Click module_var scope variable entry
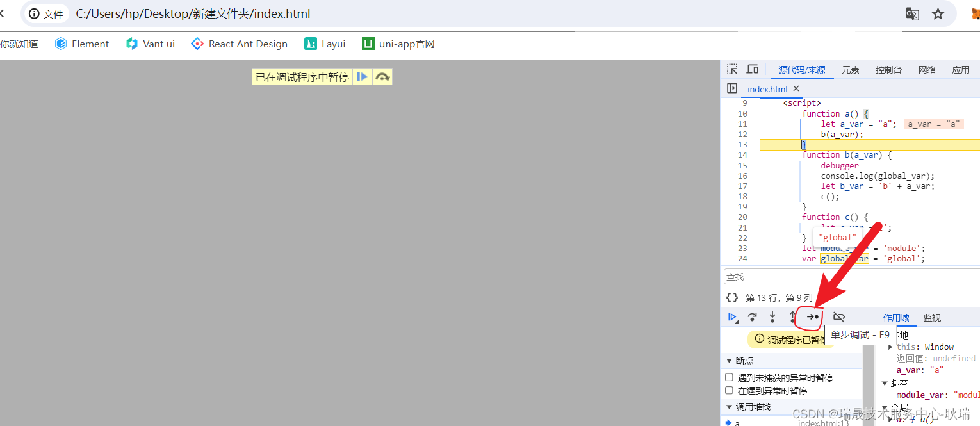The height and width of the screenshot is (426, 980). pos(938,395)
